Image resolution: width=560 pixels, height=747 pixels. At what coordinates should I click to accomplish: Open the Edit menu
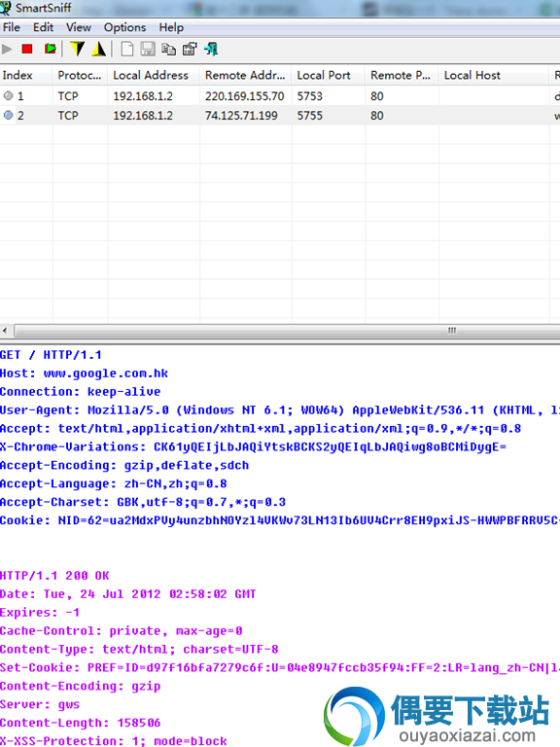coord(44,27)
